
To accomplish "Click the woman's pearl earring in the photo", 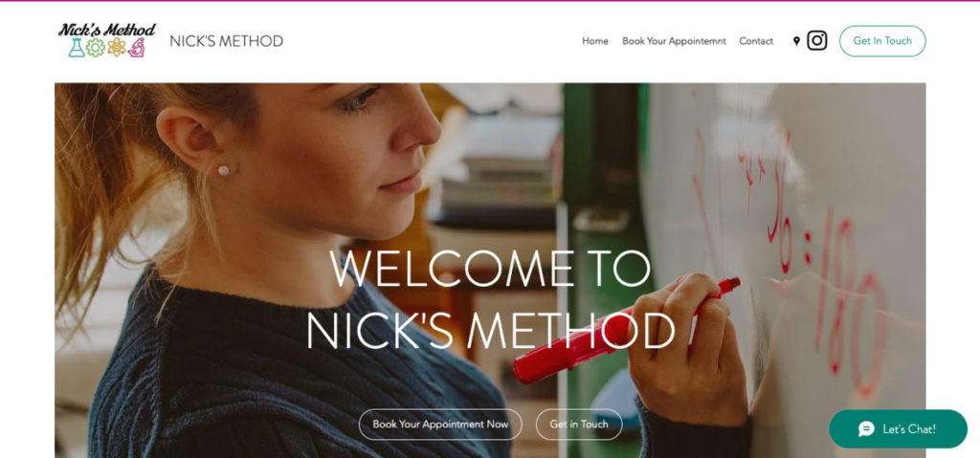I will coord(223,170).
